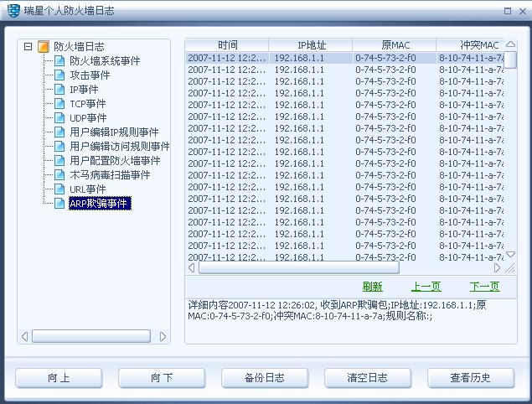This screenshot has height=404, width=532.
Task: Go to previous page via 上一页
Action: click(426, 287)
